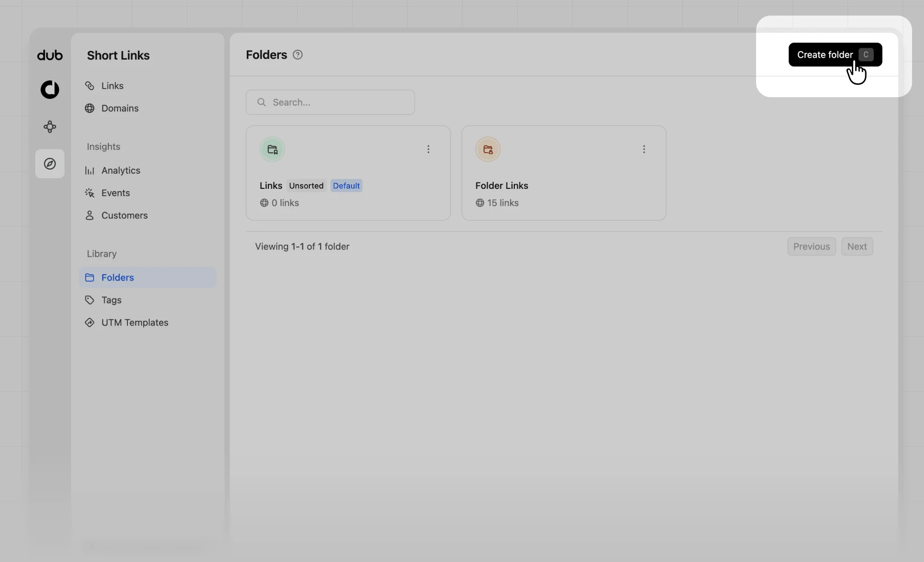This screenshot has height=562, width=924.
Task: Click the Domains globe icon
Action: tap(89, 108)
